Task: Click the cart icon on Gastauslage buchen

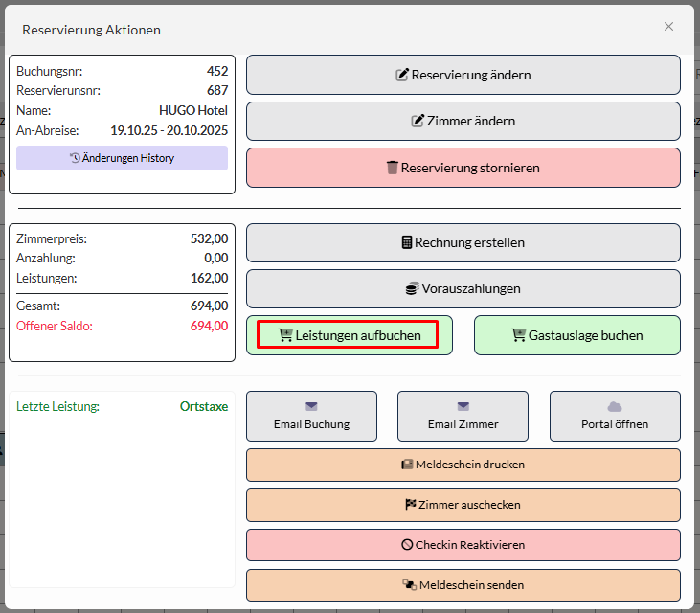Action: [518, 335]
